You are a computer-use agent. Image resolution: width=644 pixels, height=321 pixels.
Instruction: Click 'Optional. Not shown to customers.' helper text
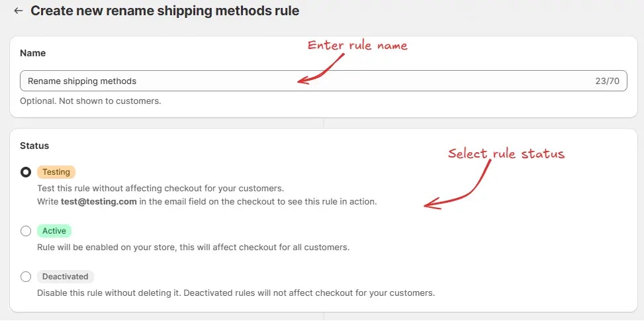[x=91, y=101]
